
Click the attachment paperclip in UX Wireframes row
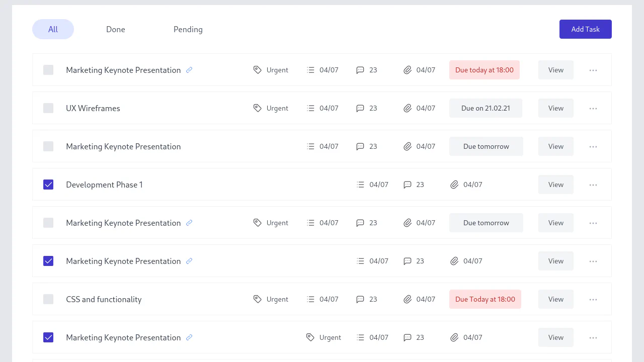tap(408, 108)
